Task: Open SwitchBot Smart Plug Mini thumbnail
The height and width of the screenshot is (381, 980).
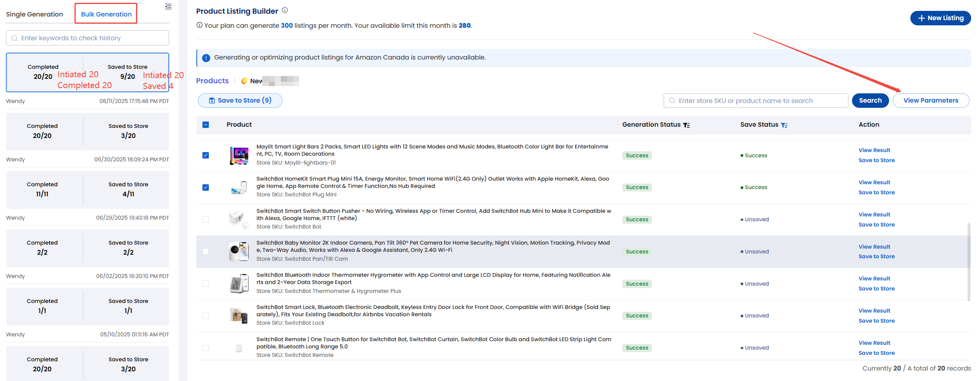Action: 239,188
